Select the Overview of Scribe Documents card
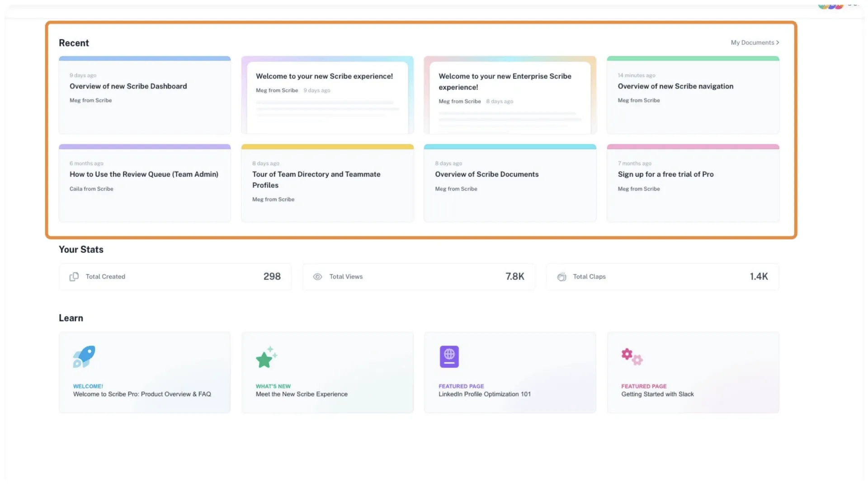868x492 pixels. (510, 183)
